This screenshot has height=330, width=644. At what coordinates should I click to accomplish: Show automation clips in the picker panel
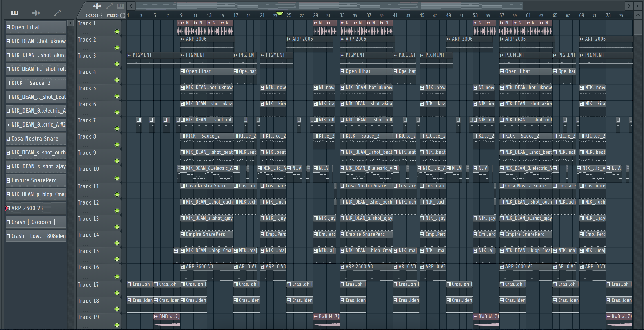[57, 13]
